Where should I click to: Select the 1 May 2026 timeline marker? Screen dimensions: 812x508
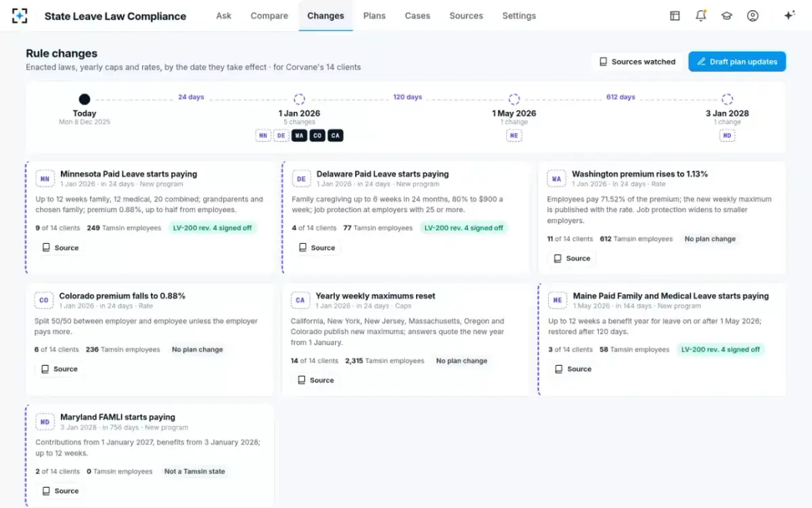coord(514,100)
